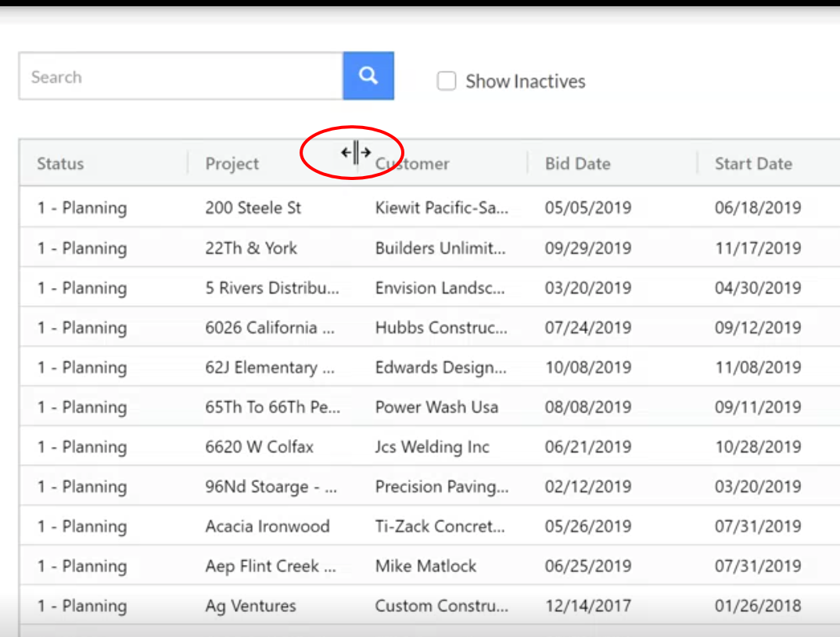Select the 22Th & York project

pos(251,248)
